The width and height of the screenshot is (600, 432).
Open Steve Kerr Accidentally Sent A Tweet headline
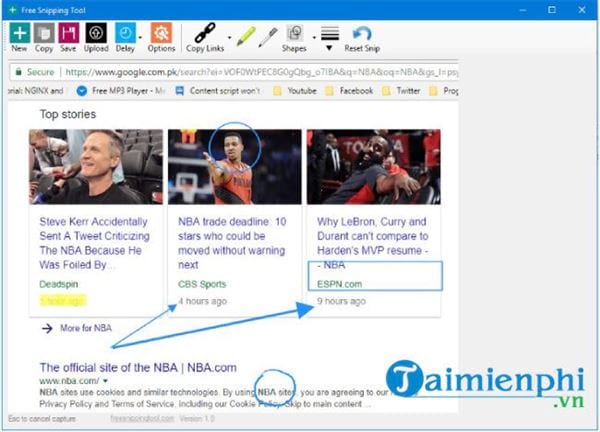(x=95, y=243)
